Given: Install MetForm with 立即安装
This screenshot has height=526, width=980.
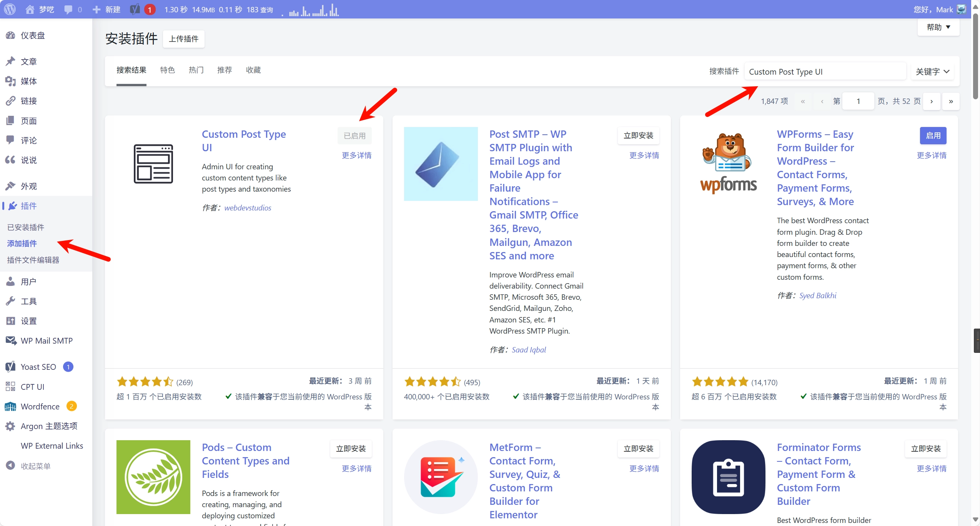Looking at the screenshot, I should point(639,449).
